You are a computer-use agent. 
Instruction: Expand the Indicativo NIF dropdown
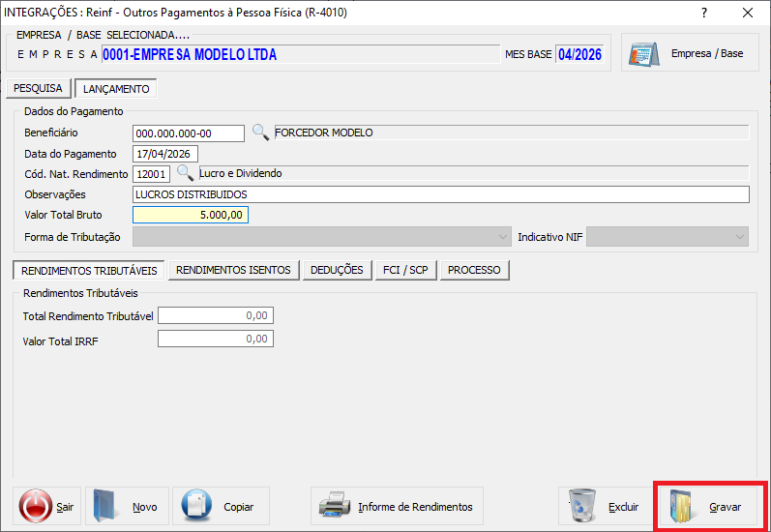tap(667, 237)
